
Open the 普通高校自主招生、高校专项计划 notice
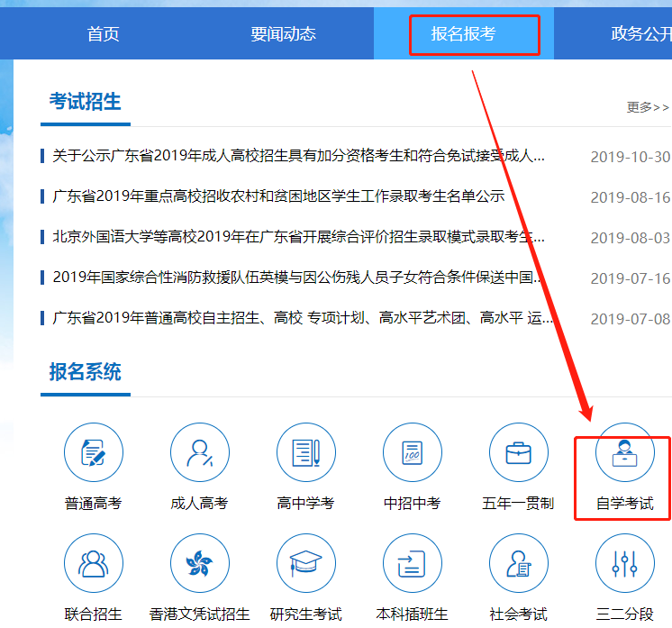(x=303, y=318)
